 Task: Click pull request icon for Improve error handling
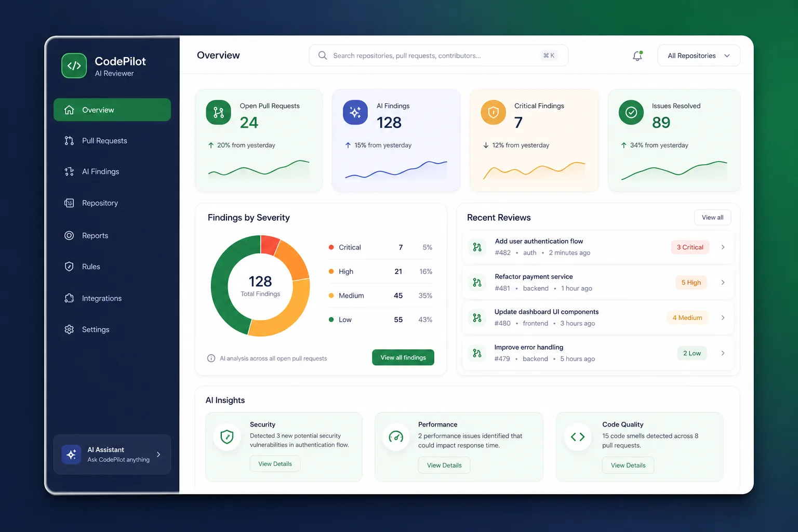click(x=477, y=353)
